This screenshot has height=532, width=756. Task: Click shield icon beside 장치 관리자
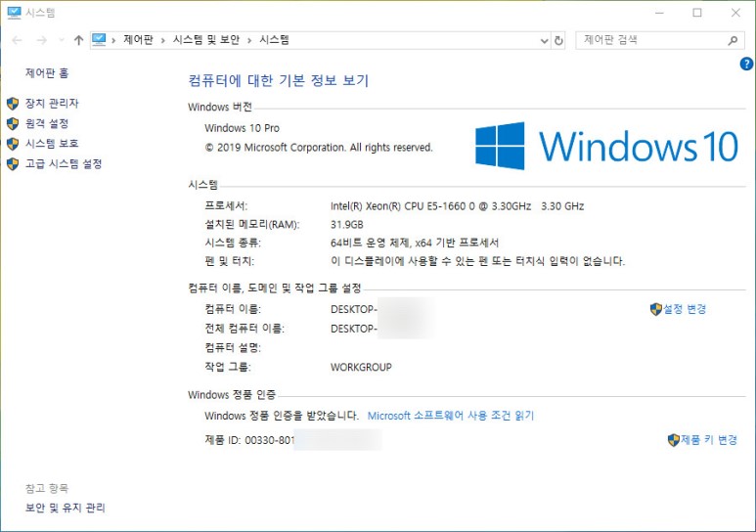13,104
